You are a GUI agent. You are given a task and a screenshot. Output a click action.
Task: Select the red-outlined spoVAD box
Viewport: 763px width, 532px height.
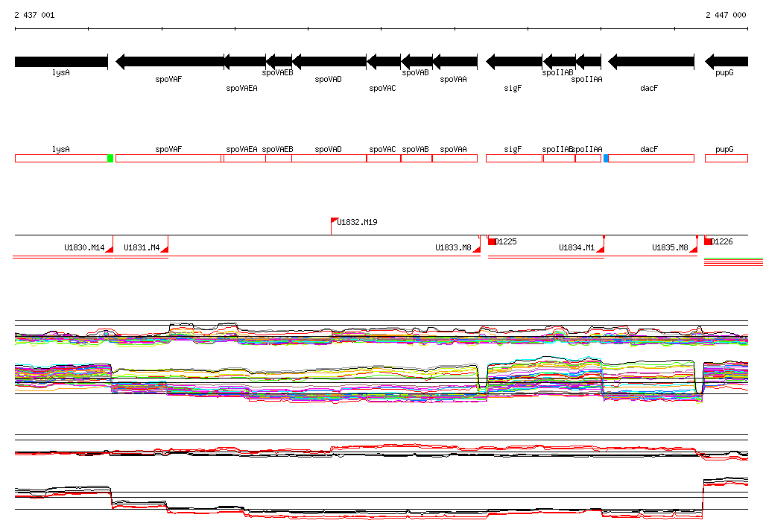pyautogui.click(x=329, y=158)
